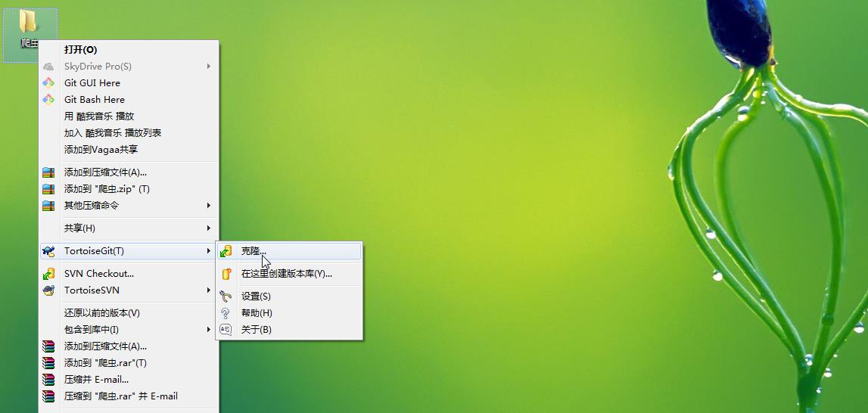868x413 pixels.
Task: Select 添加到压缩文件(A)... above the 爬虫.zip entry
Action: [x=129, y=172]
